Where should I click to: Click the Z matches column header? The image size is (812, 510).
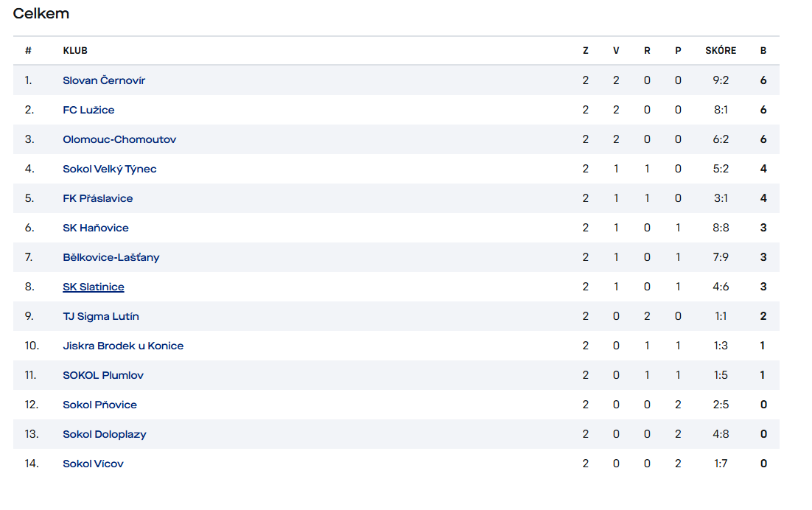pyautogui.click(x=585, y=51)
